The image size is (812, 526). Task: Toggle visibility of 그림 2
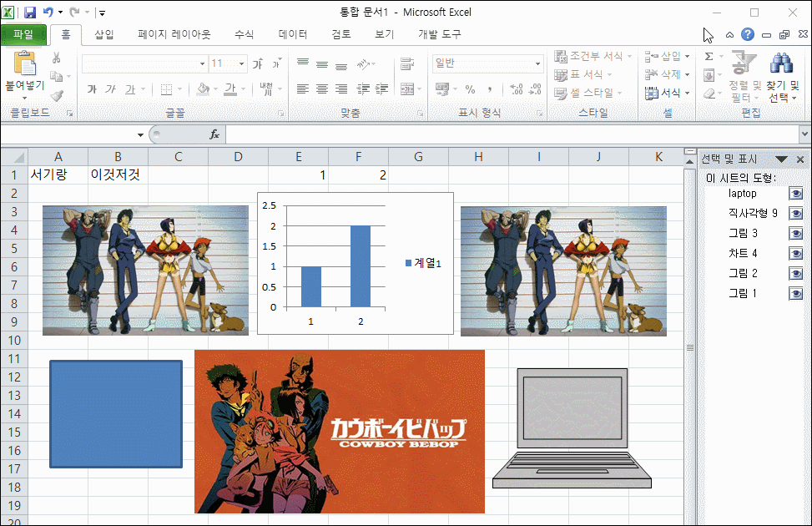click(x=796, y=274)
